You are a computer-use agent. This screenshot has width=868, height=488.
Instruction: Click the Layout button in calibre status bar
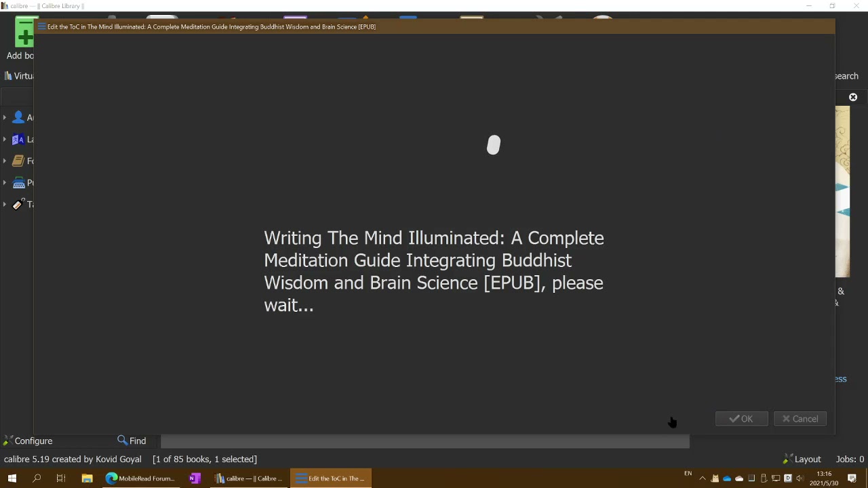tap(802, 459)
